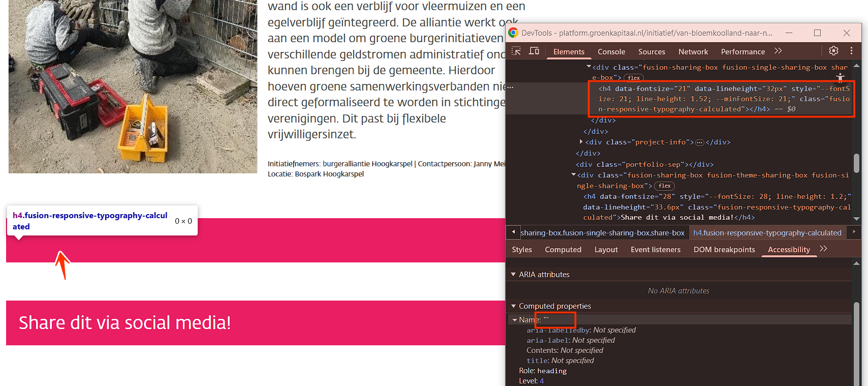Collapse the ARIA attributes section
868x386 pixels.
pos(513,275)
